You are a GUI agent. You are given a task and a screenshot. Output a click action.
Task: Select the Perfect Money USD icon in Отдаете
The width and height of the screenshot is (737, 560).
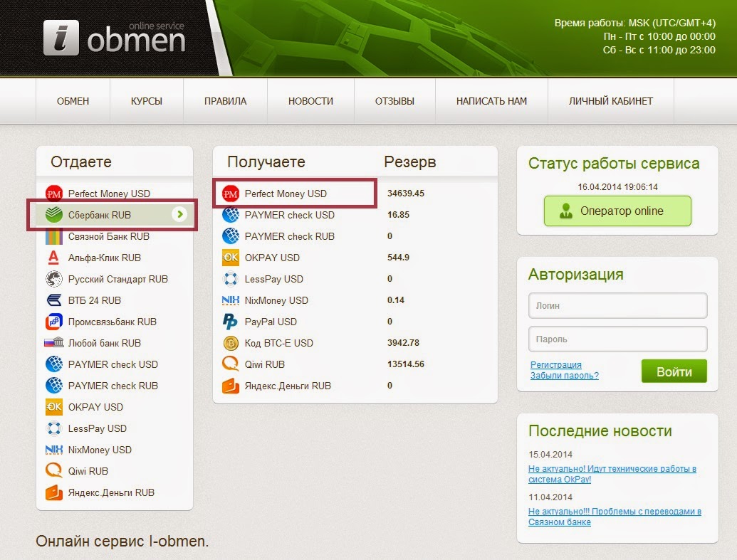[x=56, y=194]
